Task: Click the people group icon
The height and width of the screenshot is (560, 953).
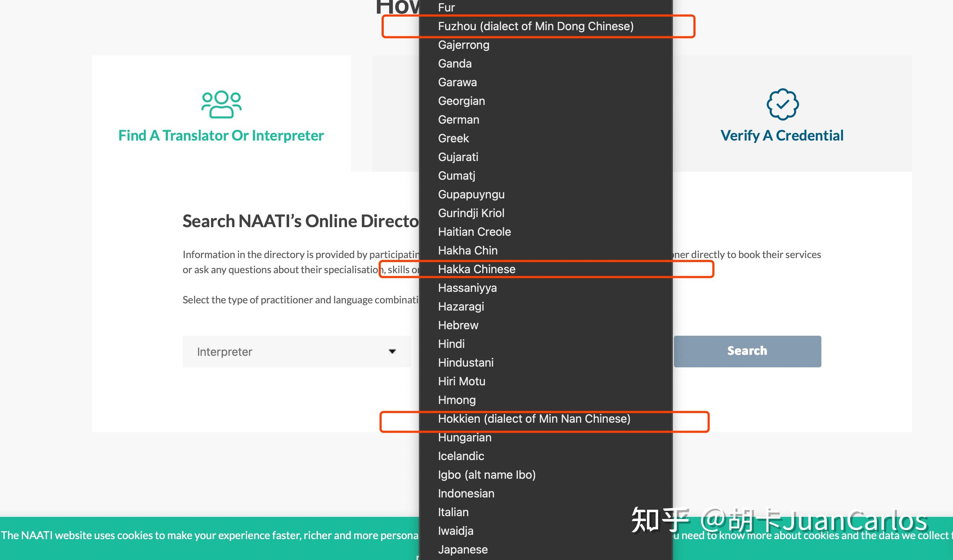Action: 221,104
